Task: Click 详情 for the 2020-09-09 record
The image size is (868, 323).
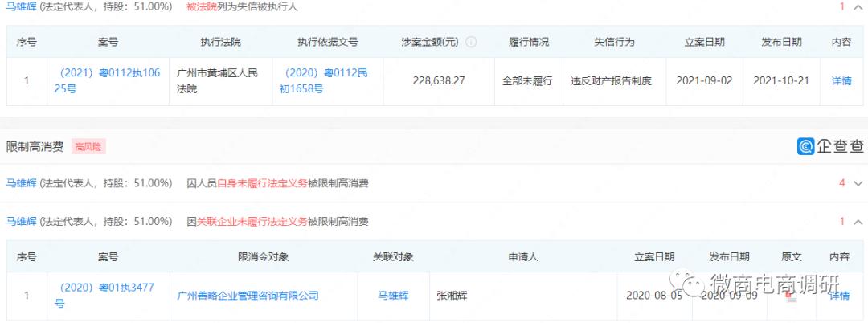Action: pos(839,296)
